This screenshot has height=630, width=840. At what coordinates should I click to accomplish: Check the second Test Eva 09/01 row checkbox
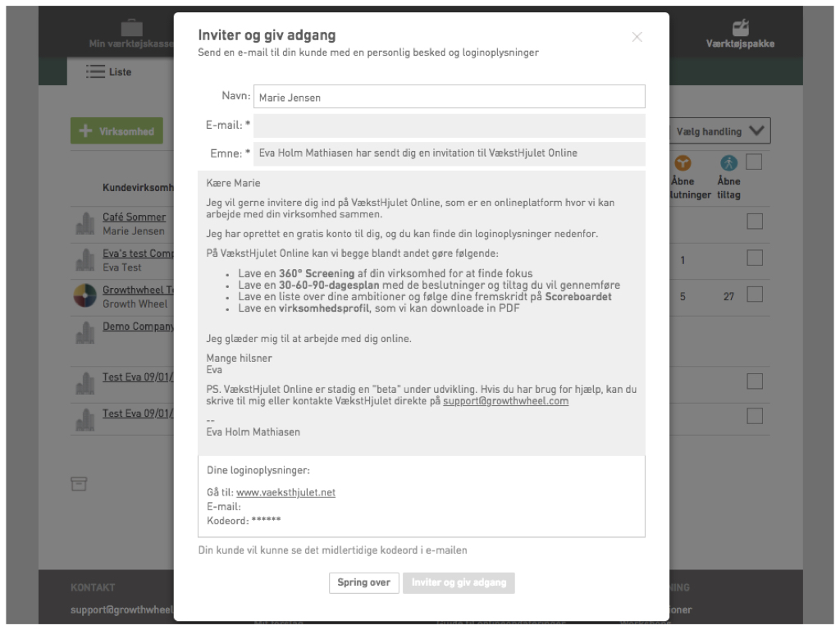(755, 416)
